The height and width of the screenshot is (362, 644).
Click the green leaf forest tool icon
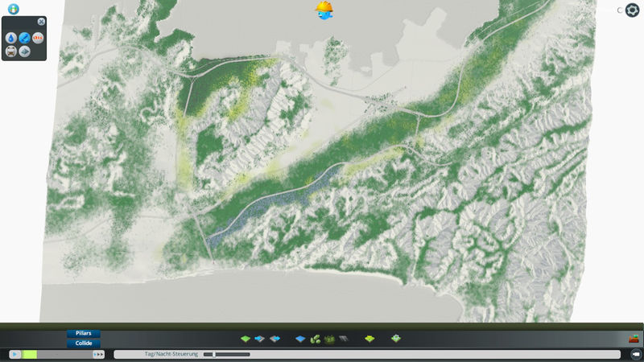(316, 339)
